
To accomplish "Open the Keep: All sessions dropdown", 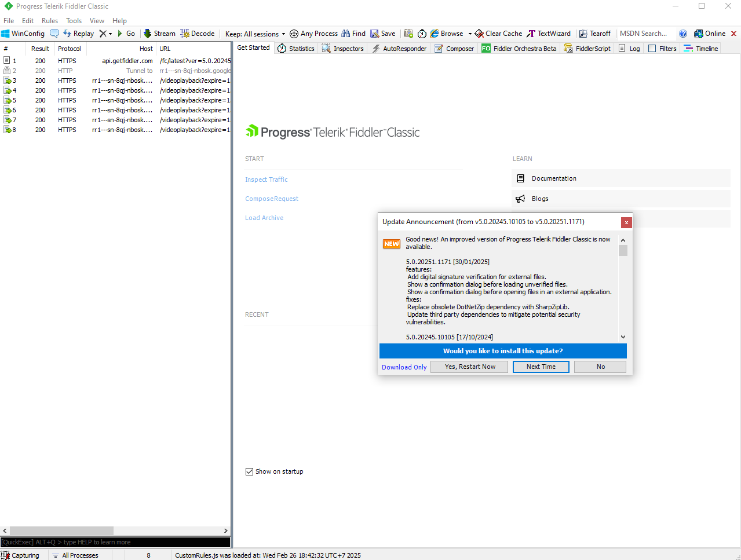I will 255,34.
